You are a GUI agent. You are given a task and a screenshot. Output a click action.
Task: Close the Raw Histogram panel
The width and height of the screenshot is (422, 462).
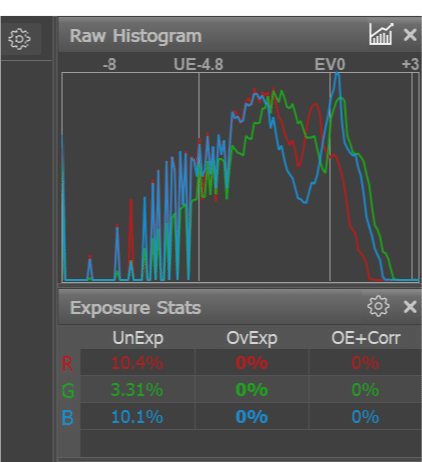click(410, 35)
